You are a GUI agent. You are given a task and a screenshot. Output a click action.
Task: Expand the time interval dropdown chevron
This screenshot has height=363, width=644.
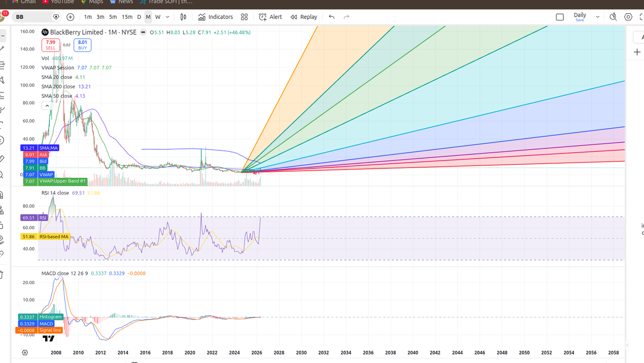pos(167,17)
